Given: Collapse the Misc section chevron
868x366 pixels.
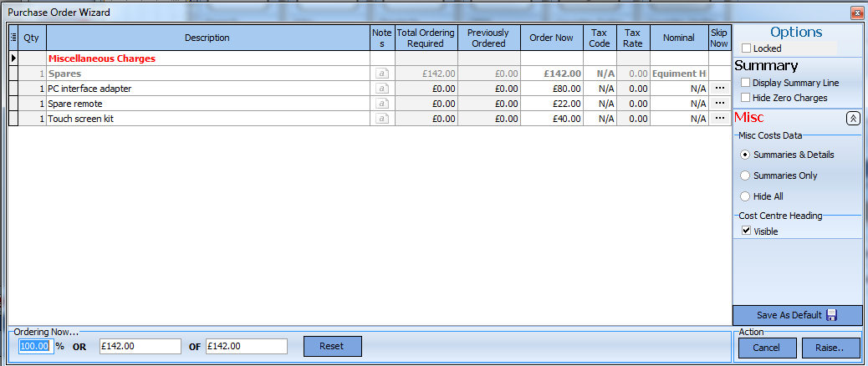Looking at the screenshot, I should point(853,119).
